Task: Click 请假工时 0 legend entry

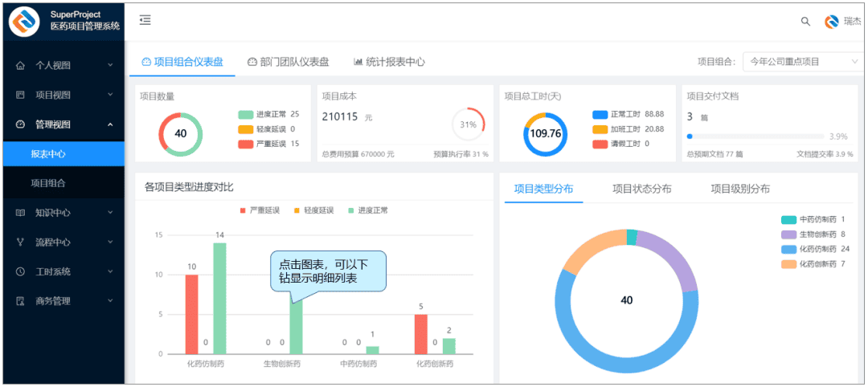Action: [x=620, y=145]
